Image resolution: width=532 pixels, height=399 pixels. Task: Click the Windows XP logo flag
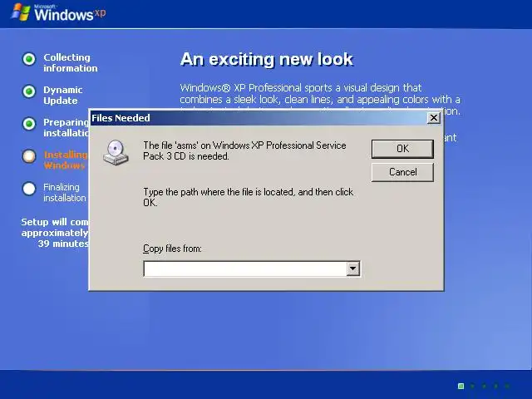tap(21, 12)
